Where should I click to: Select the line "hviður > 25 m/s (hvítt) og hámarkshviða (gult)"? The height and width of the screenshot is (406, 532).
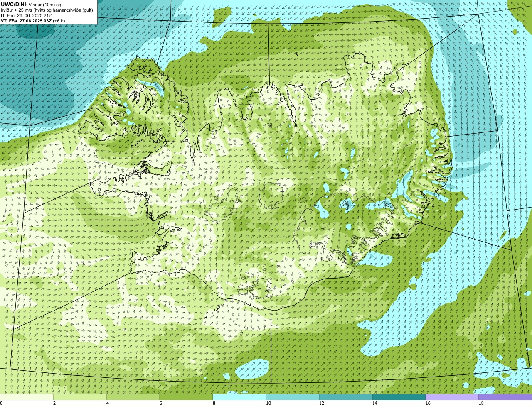[47, 10]
